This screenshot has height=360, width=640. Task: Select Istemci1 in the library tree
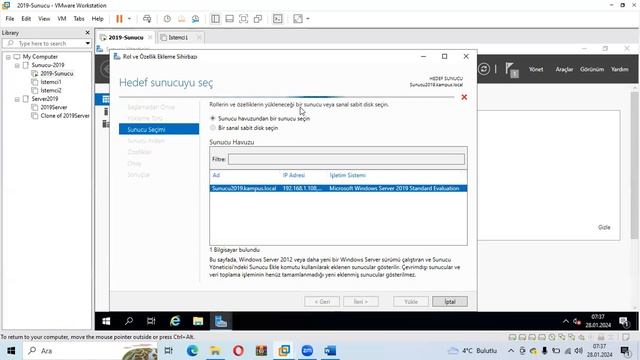[51, 82]
